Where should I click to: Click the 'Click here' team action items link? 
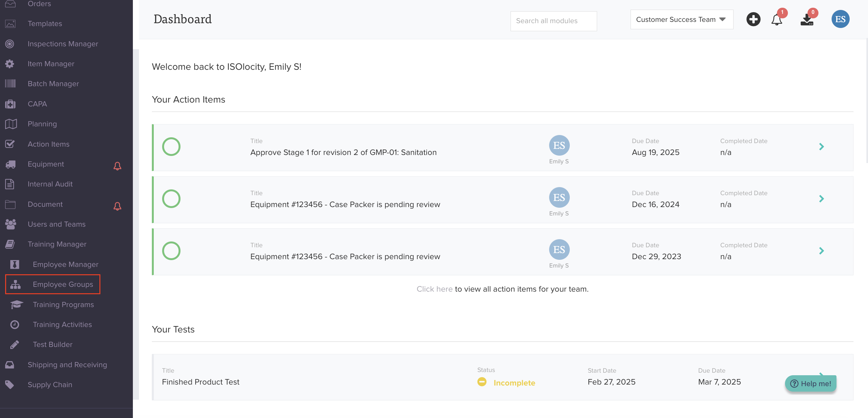click(x=434, y=289)
